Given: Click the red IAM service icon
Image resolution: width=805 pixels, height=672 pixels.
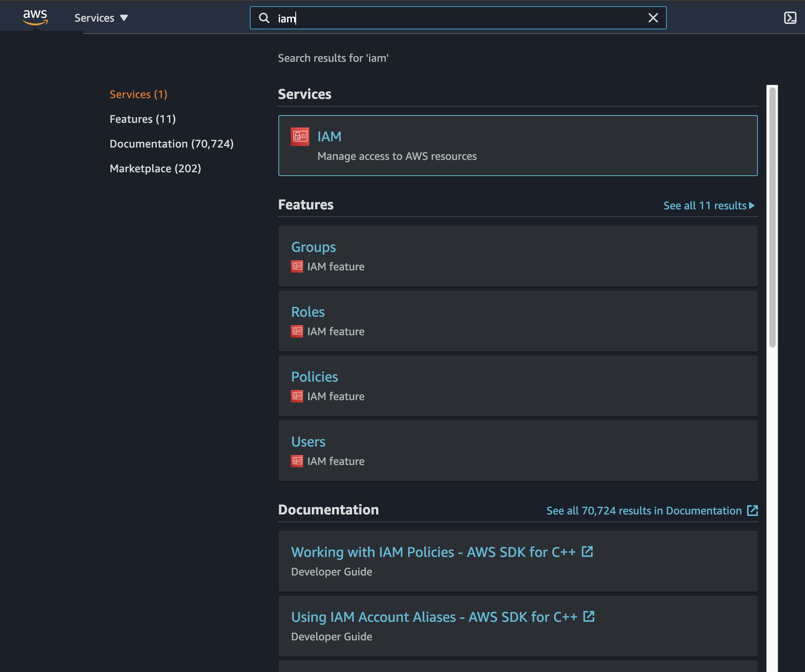Looking at the screenshot, I should coord(300,137).
